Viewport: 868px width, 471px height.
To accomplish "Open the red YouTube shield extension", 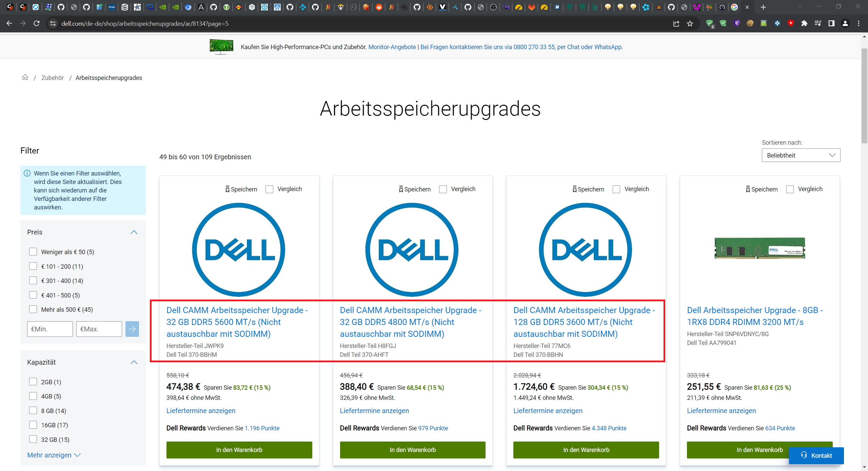I will [x=791, y=23].
